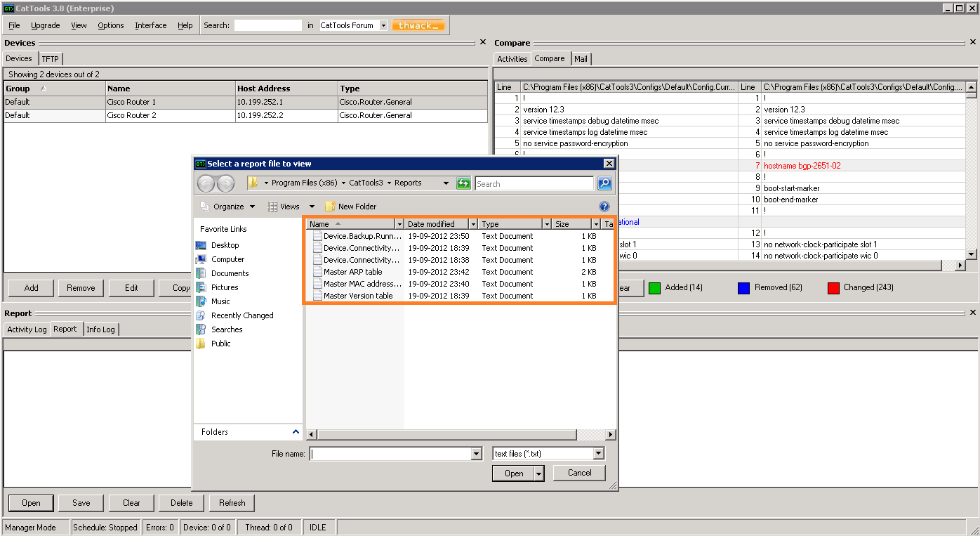Select Computer in Favorite Links

click(x=220, y=259)
